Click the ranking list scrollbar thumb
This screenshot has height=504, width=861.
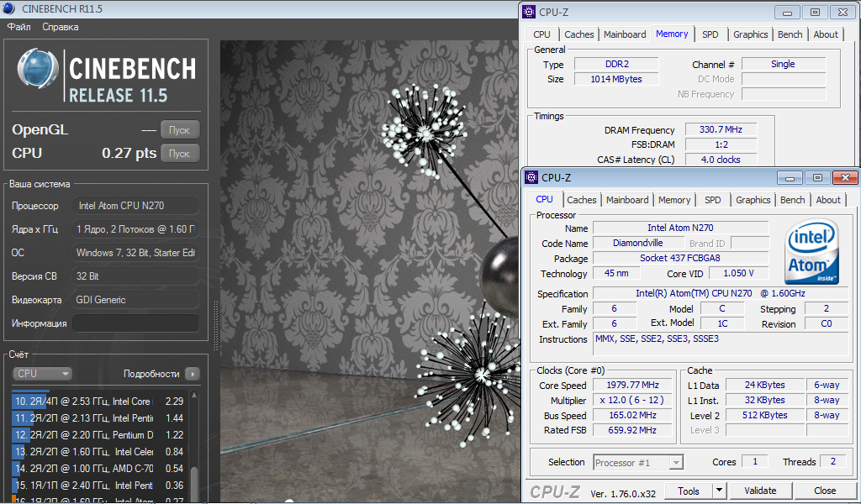coord(194,483)
